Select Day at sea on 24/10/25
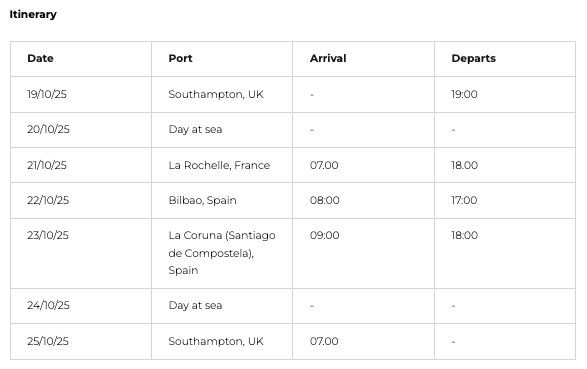 tap(195, 305)
